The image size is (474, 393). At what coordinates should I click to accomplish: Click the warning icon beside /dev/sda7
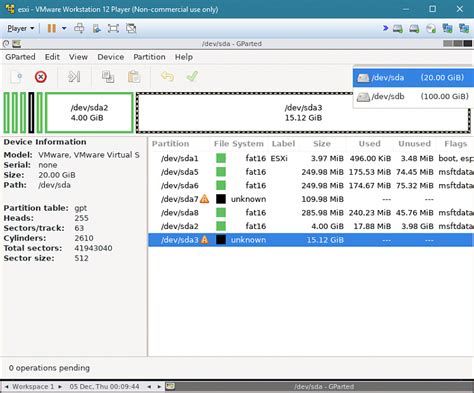[x=204, y=199]
